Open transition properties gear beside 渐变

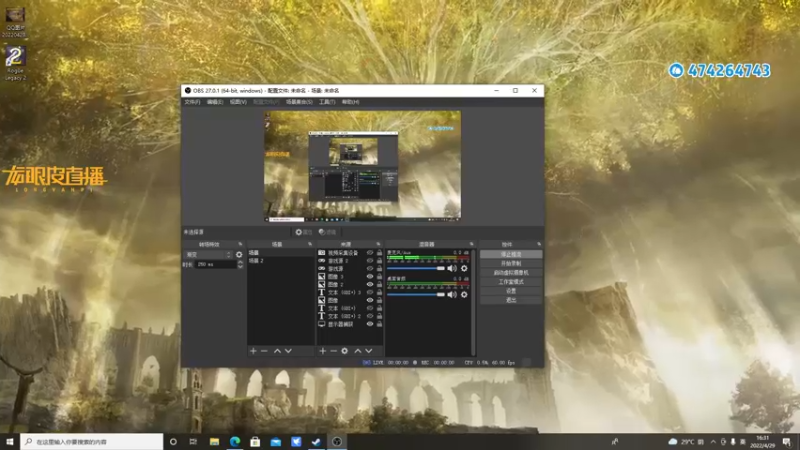pyautogui.click(x=239, y=255)
